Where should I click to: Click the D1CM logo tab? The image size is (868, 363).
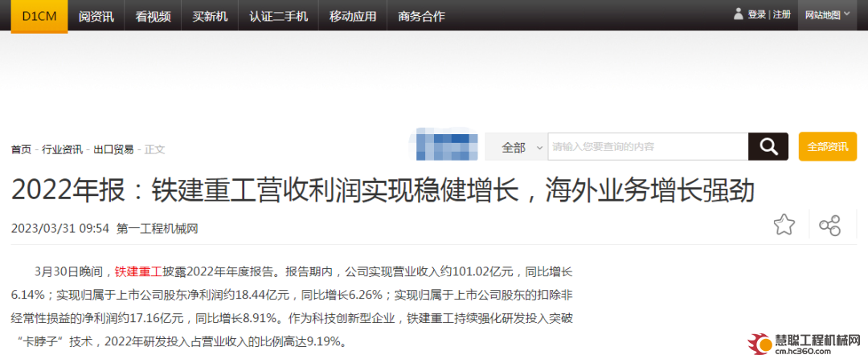click(39, 16)
